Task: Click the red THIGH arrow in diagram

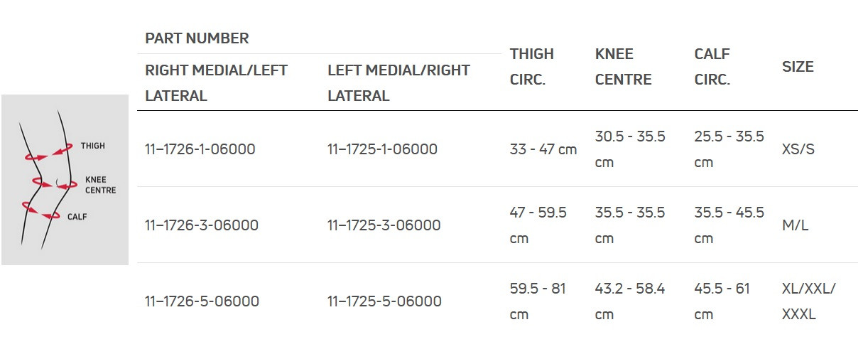Action: [49, 151]
